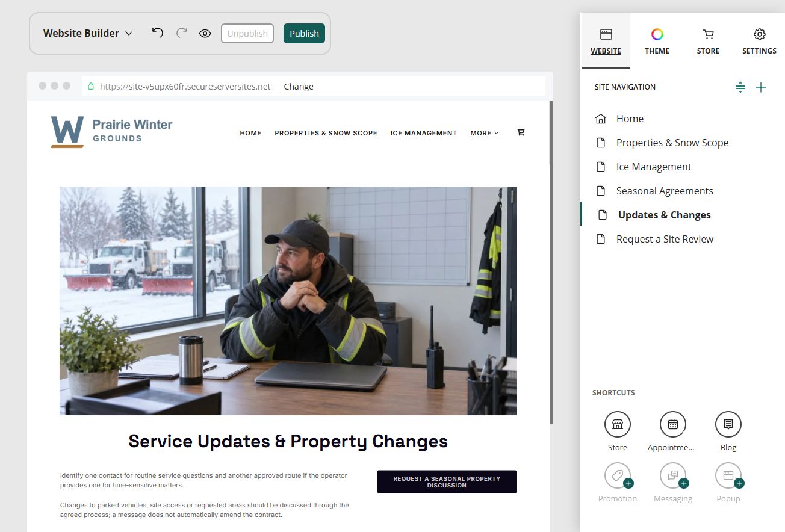Open the Store shortcut
Viewport: 785px width, 532px height.
coord(618,424)
